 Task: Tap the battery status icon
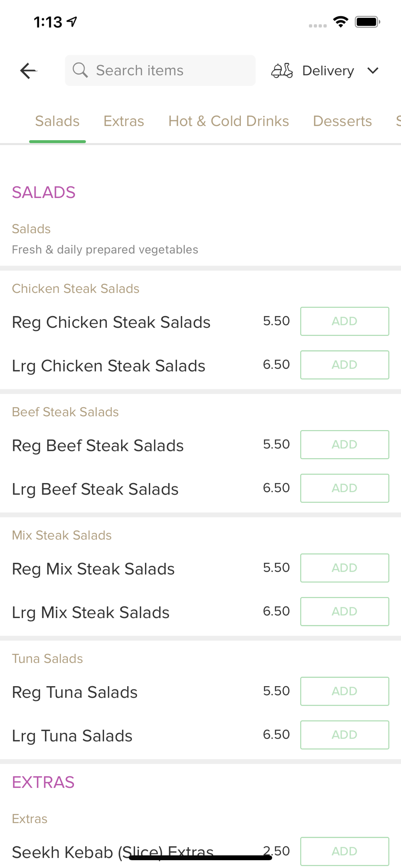[367, 22]
